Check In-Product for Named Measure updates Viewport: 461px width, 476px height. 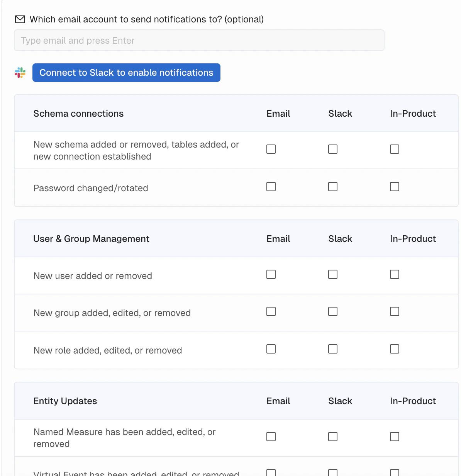[x=395, y=437]
